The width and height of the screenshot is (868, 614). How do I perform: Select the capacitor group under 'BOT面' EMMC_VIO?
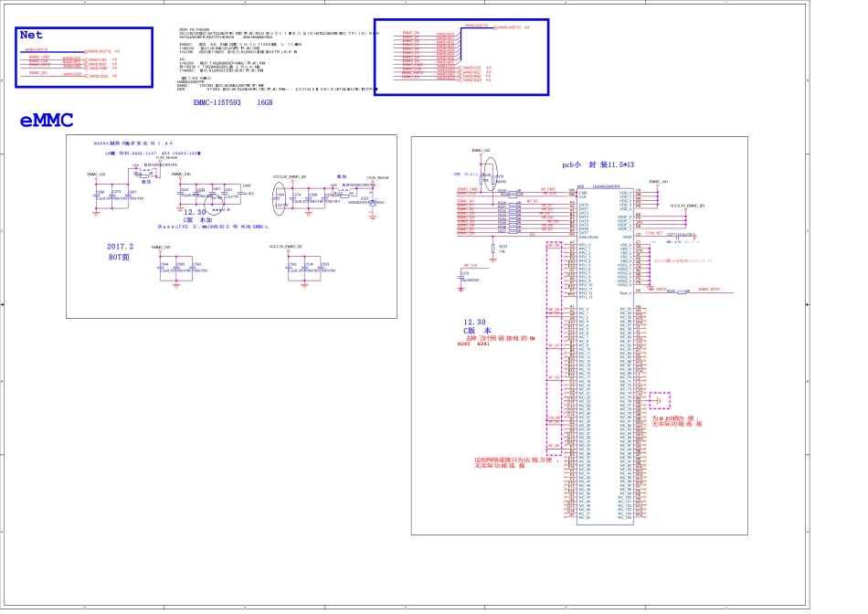pos(179,270)
